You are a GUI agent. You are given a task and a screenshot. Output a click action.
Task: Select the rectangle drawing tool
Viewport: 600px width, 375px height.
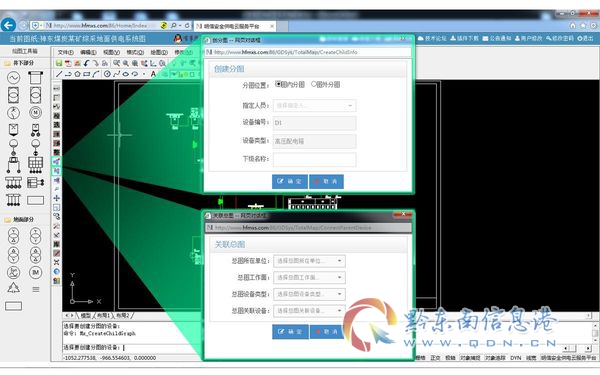[x=87, y=74]
